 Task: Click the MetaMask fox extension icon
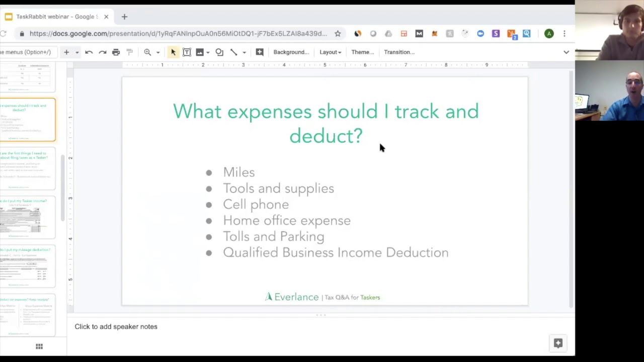pyautogui.click(x=435, y=34)
